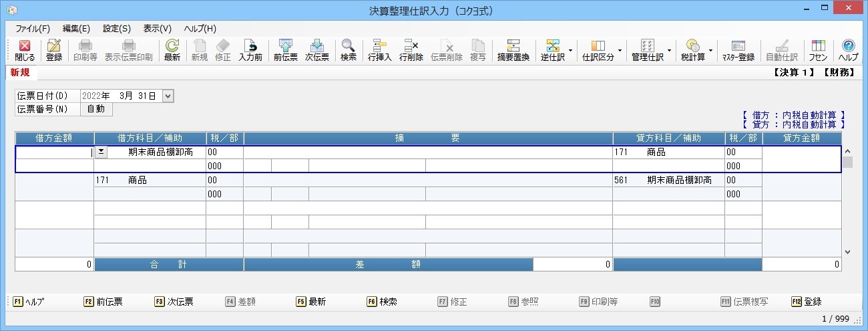
Task: Click the 摘要置換 toolbar icon
Action: [x=513, y=51]
